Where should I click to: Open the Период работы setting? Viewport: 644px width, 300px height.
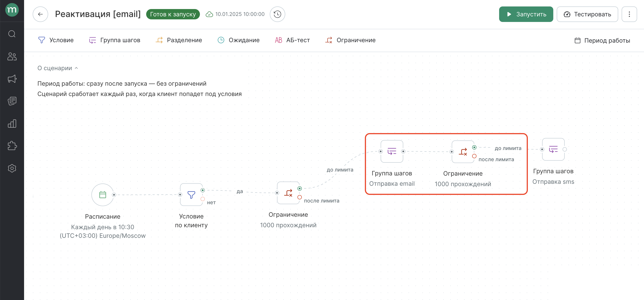(602, 40)
